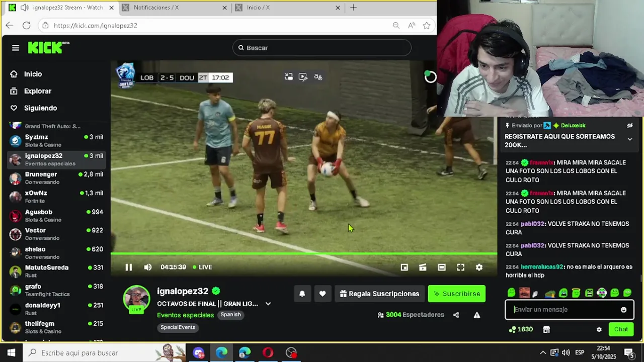644x362 pixels.
Task: Insert the laughing man face emote
Action: pyautogui.click(x=524, y=293)
